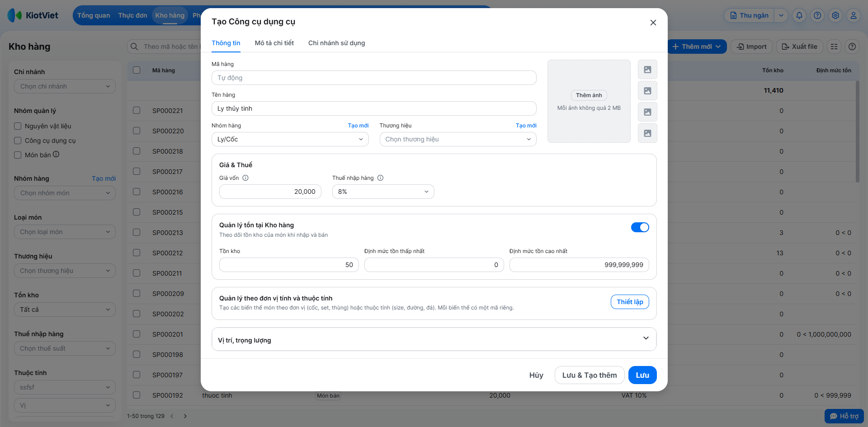868x427 pixels.
Task: Click the product list vertical scrollbar
Action: tap(857, 131)
